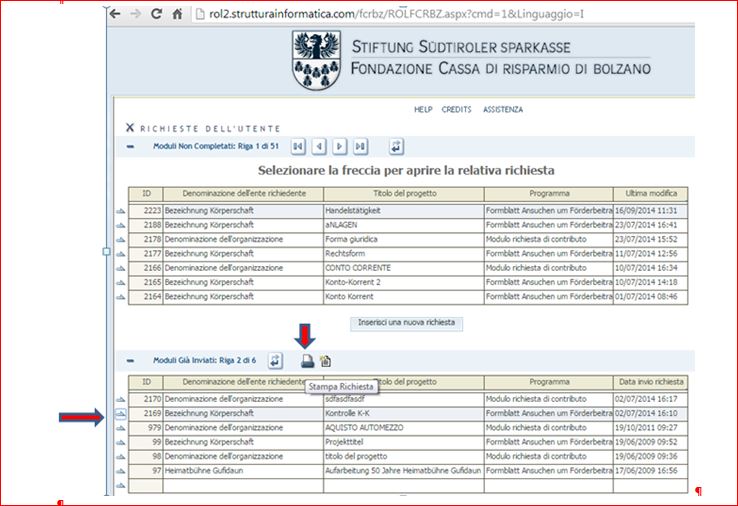Click the Kontrolle K-K project cell

pos(404,413)
